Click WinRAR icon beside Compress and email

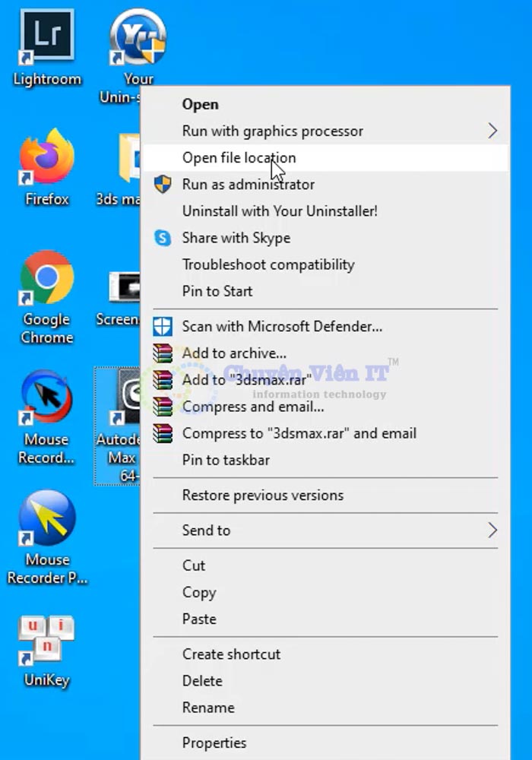tap(163, 406)
